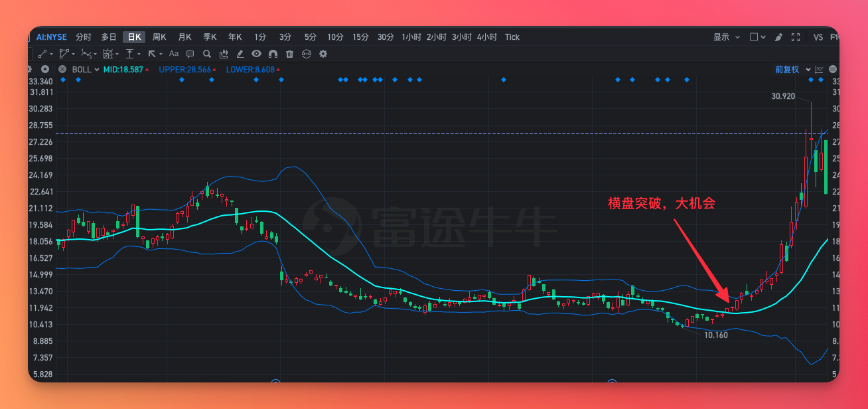The image size is (868, 409).
Task: Select the 3小时 interval
Action: pyautogui.click(x=462, y=37)
